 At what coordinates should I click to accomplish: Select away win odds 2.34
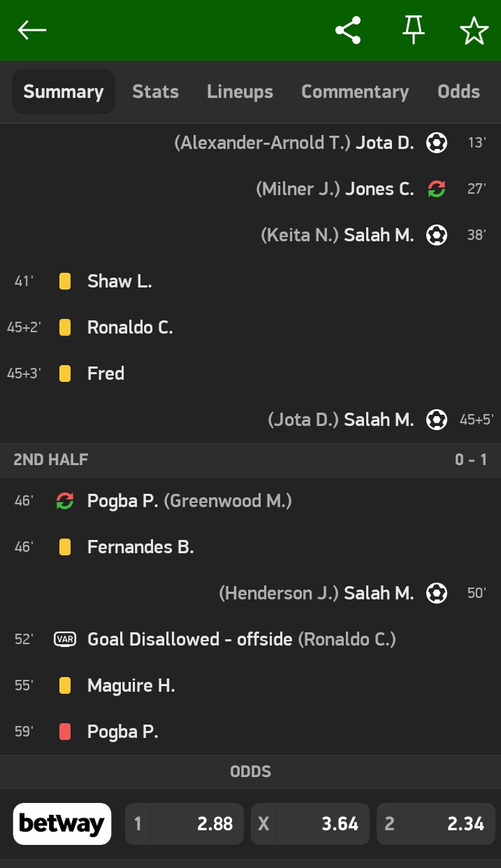[436, 824]
